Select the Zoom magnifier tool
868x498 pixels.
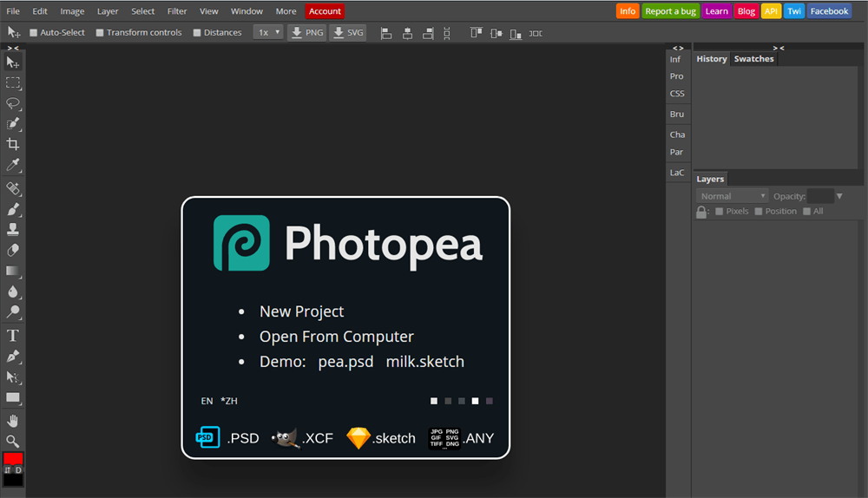coord(13,441)
